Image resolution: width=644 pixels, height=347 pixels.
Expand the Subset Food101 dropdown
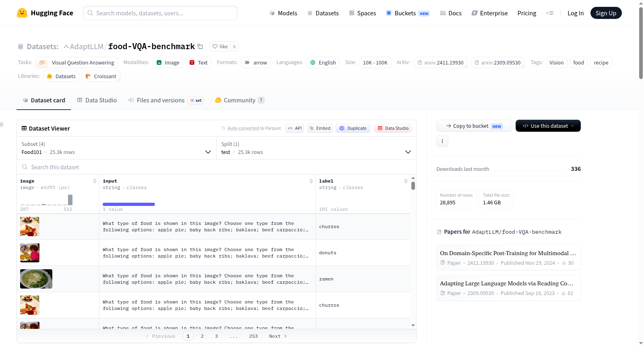click(x=116, y=148)
